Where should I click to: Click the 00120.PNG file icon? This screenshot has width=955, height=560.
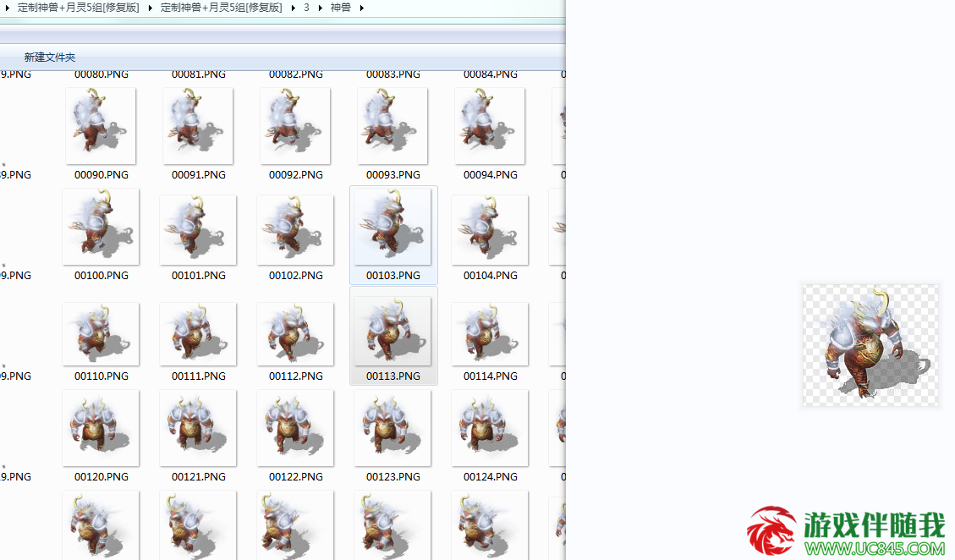click(x=101, y=428)
